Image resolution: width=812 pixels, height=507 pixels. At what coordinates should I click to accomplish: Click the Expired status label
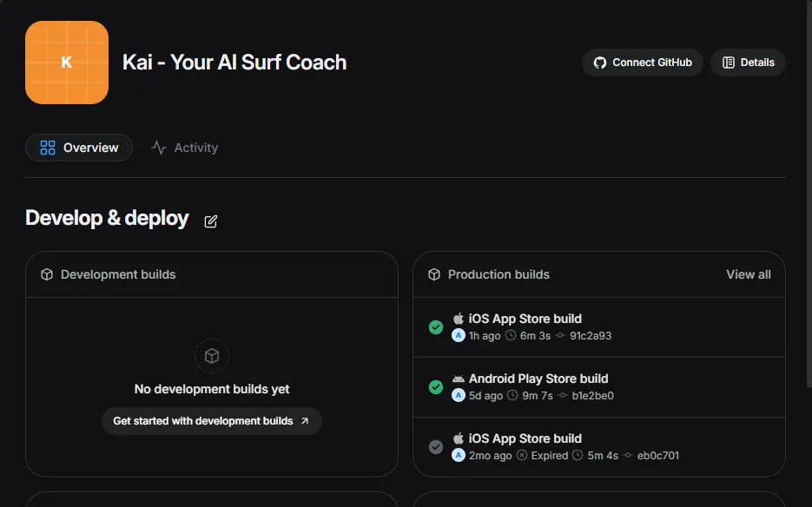click(x=550, y=455)
